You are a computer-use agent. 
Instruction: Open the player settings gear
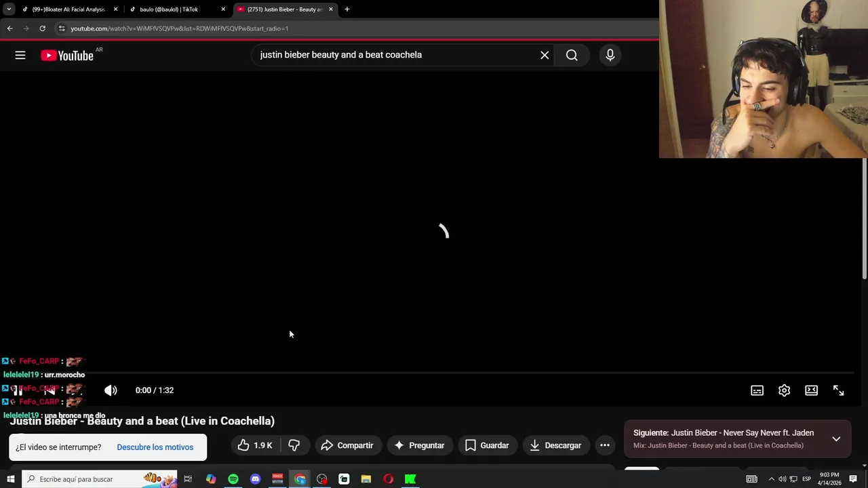(785, 390)
